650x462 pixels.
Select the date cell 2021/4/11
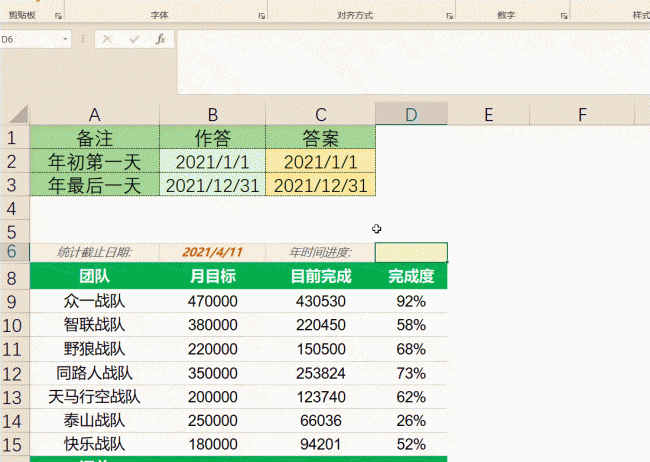pos(213,252)
